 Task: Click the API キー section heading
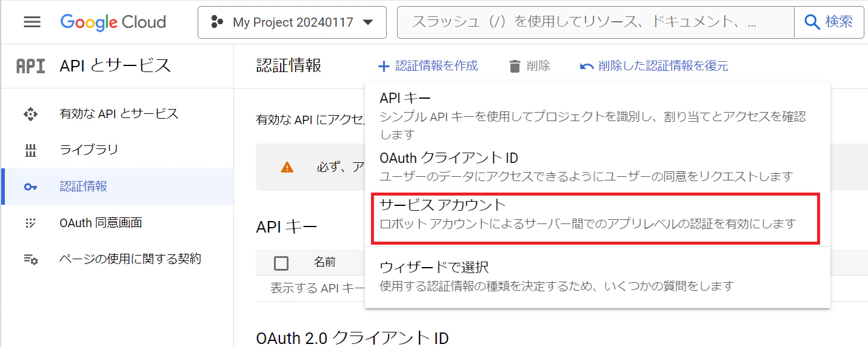287,227
